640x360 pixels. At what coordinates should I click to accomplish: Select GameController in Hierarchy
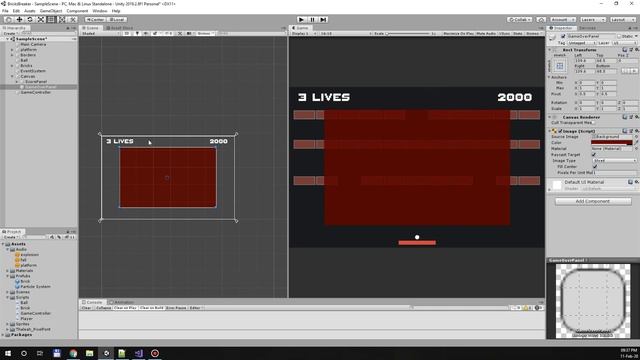pos(36,92)
